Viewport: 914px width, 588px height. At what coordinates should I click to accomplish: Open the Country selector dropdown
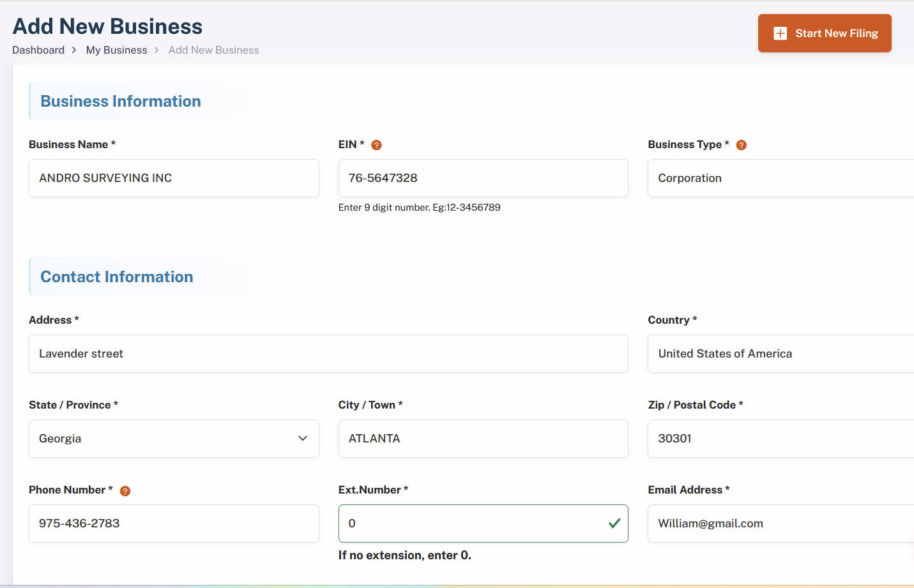coord(781,354)
